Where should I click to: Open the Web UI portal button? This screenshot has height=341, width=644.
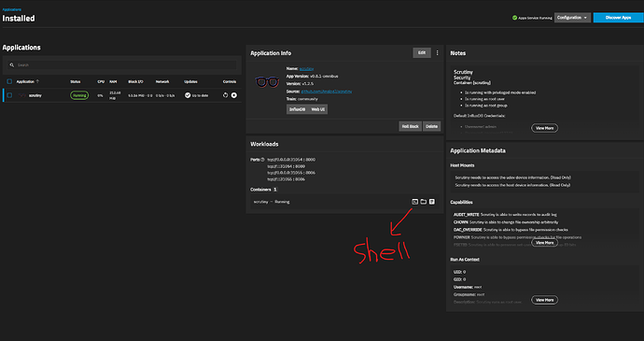click(318, 109)
